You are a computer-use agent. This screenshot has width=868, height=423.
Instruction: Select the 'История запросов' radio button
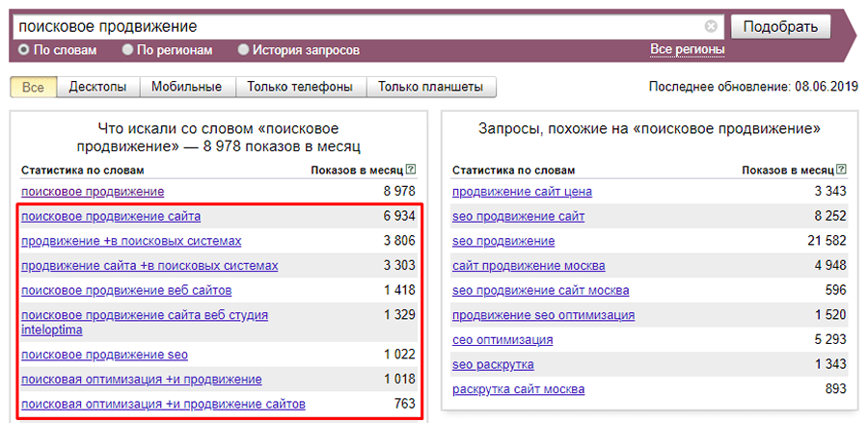[243, 50]
